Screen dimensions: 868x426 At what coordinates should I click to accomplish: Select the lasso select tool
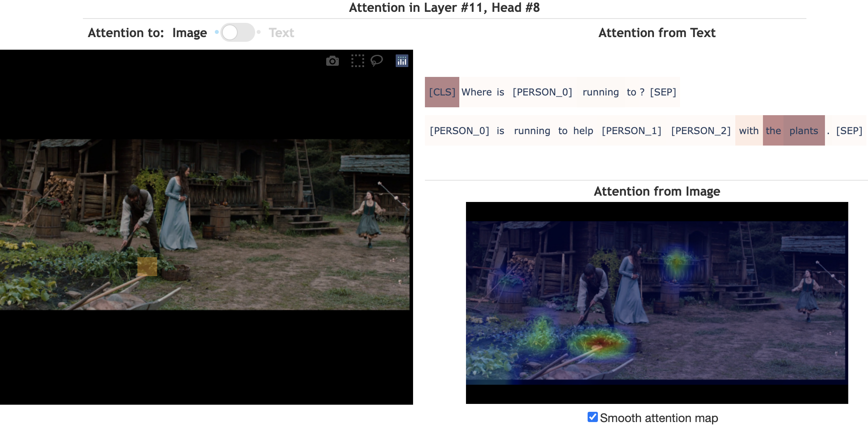click(x=377, y=61)
